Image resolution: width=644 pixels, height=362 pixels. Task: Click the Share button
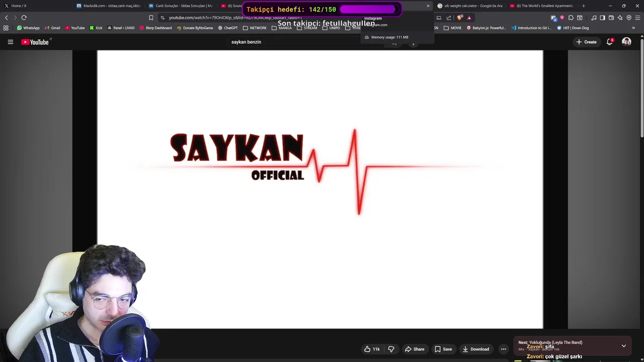click(415, 349)
